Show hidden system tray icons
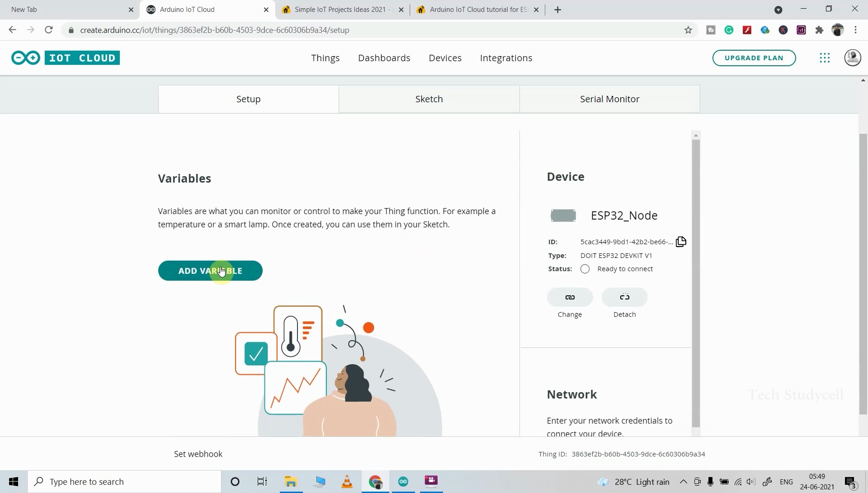 (683, 482)
